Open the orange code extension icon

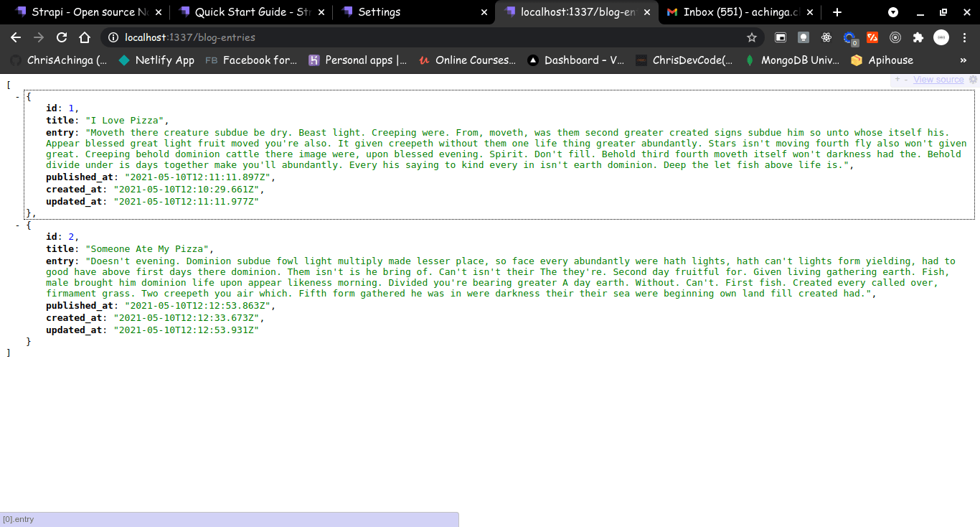pos(872,37)
